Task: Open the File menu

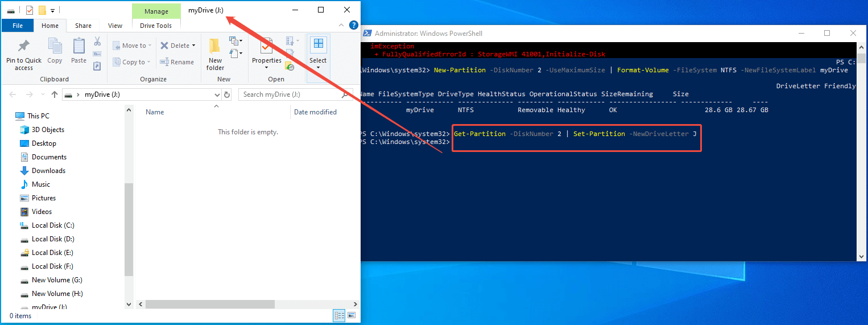Action: point(18,26)
